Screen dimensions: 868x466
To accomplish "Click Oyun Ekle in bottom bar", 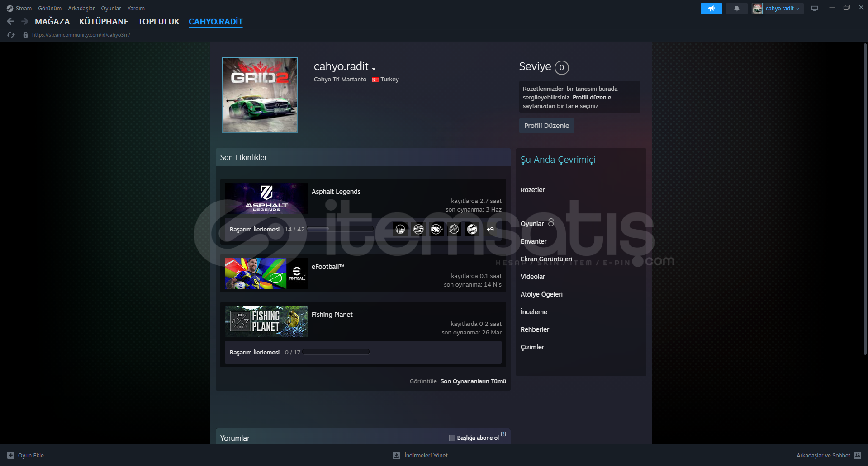I will pyautogui.click(x=31, y=455).
